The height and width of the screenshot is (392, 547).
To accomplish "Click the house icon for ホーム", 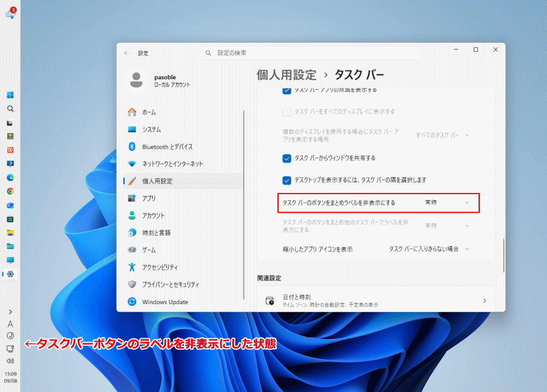I will [132, 112].
